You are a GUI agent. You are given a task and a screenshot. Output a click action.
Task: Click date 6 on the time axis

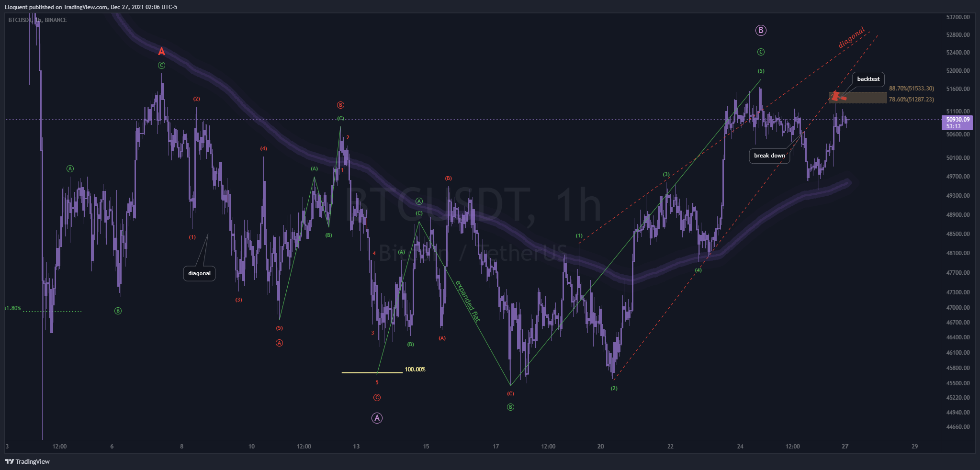(x=112, y=447)
